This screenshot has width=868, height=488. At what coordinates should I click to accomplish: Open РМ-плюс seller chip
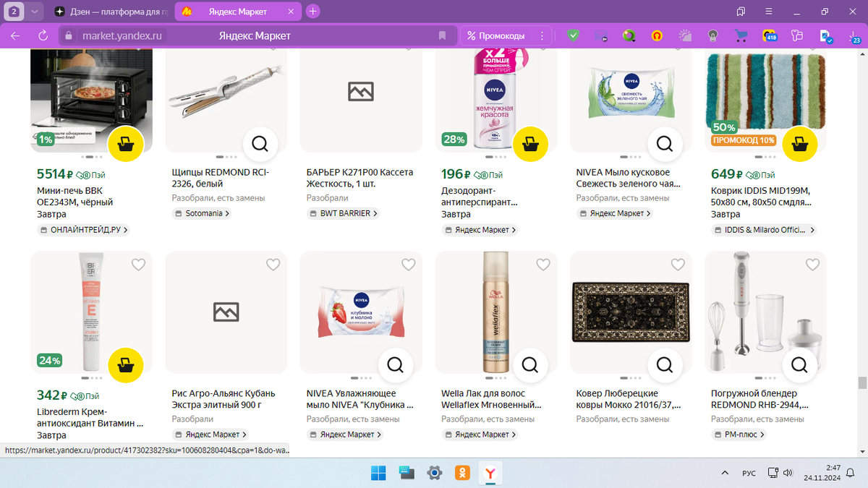(x=739, y=435)
